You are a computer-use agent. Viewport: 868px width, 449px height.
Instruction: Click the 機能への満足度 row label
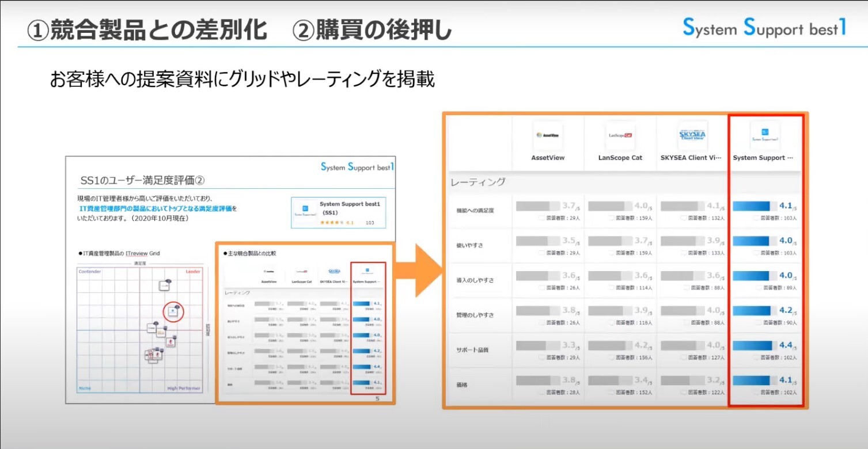pyautogui.click(x=475, y=211)
